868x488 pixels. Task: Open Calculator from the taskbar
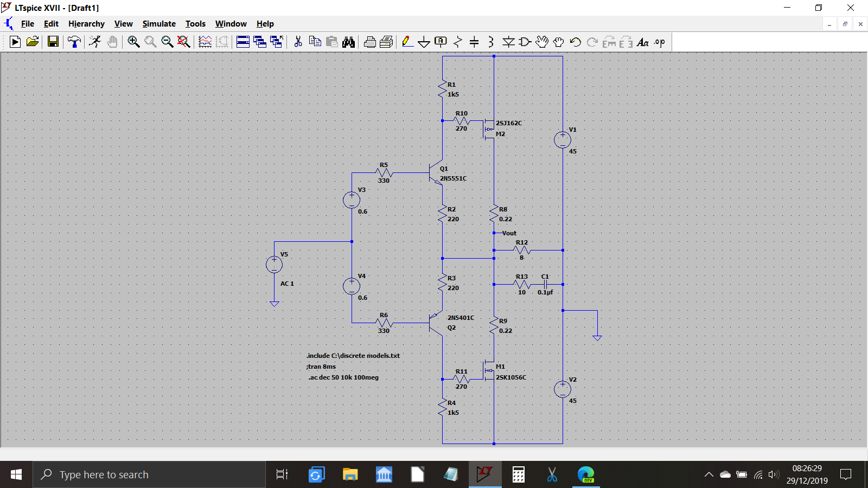(x=518, y=474)
